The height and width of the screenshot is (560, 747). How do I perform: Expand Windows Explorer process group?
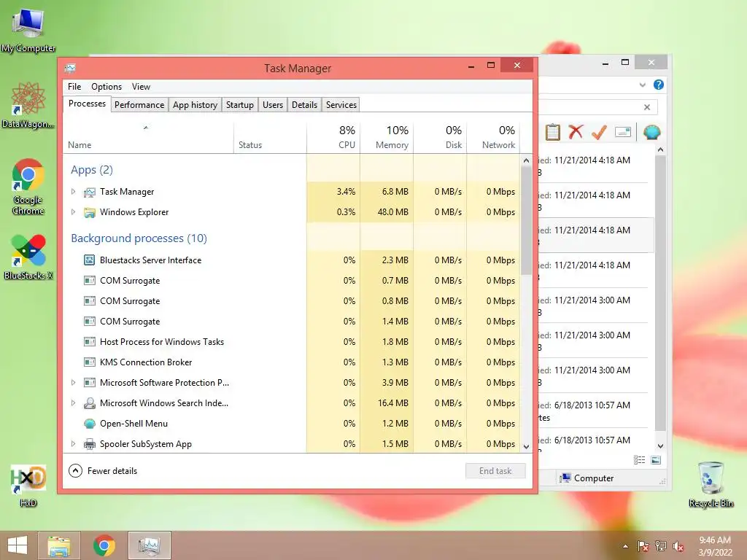click(73, 212)
